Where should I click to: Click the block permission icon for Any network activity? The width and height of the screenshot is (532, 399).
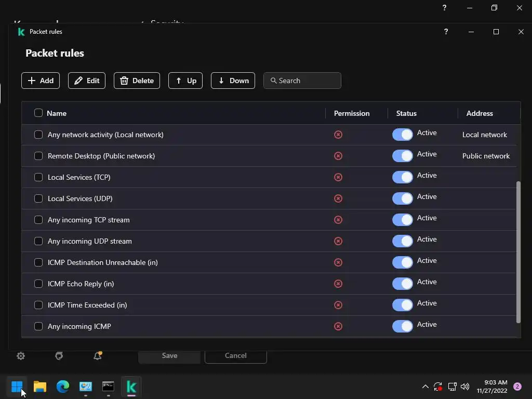click(x=338, y=135)
